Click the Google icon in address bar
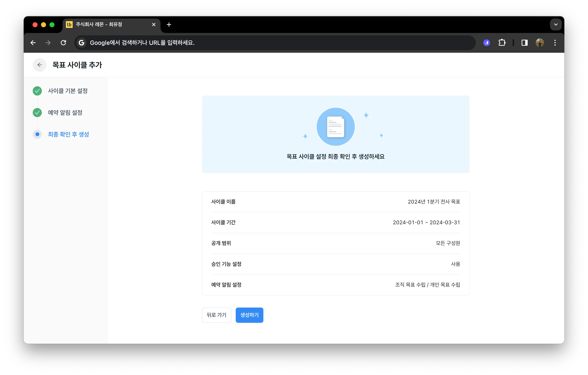The image size is (588, 375). [82, 43]
